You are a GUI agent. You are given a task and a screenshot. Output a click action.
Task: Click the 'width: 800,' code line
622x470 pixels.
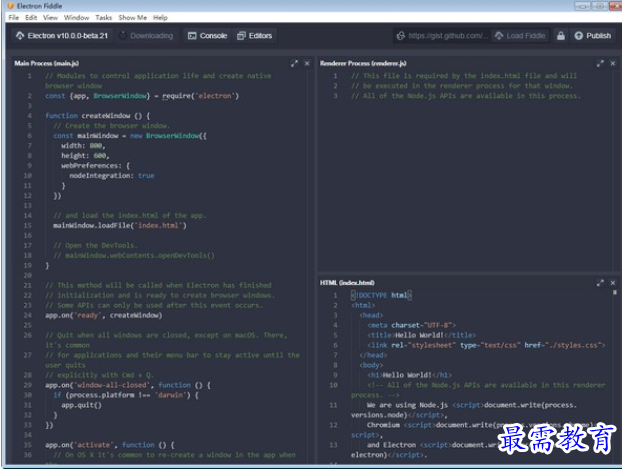tap(83, 146)
